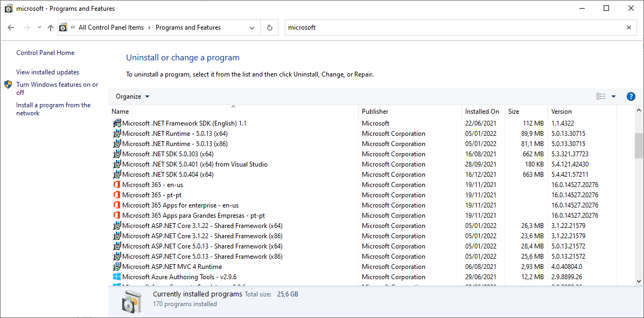Click Office icon of 365 Apps for enterprise

[117, 205]
